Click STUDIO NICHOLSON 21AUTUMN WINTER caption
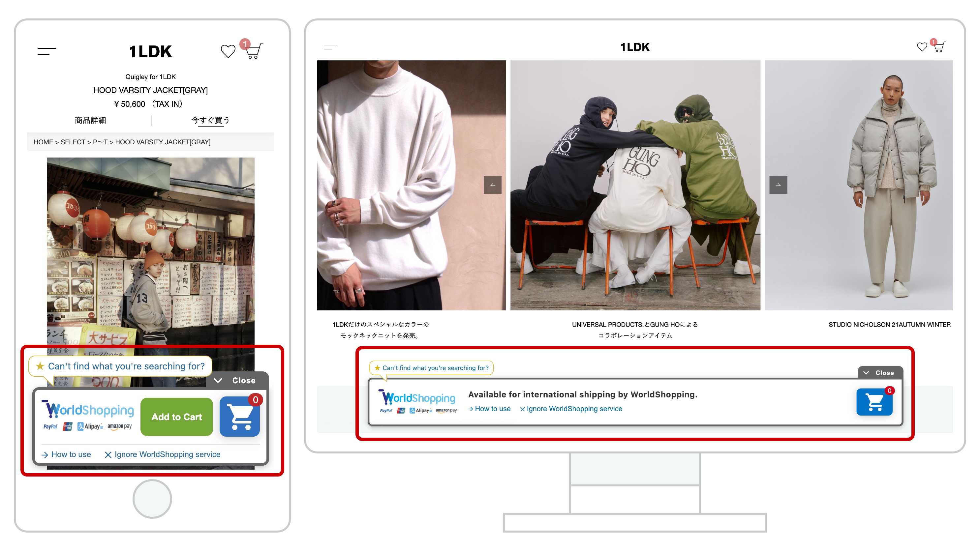 tap(889, 324)
